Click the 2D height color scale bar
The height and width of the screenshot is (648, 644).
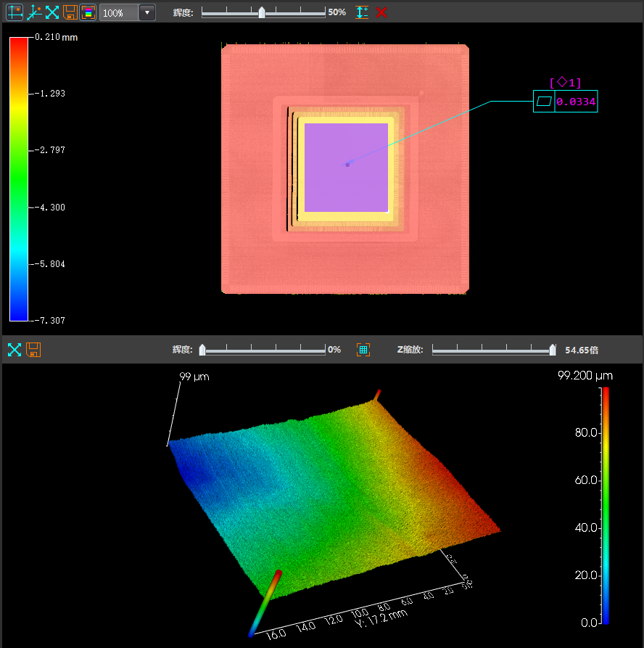click(18, 178)
